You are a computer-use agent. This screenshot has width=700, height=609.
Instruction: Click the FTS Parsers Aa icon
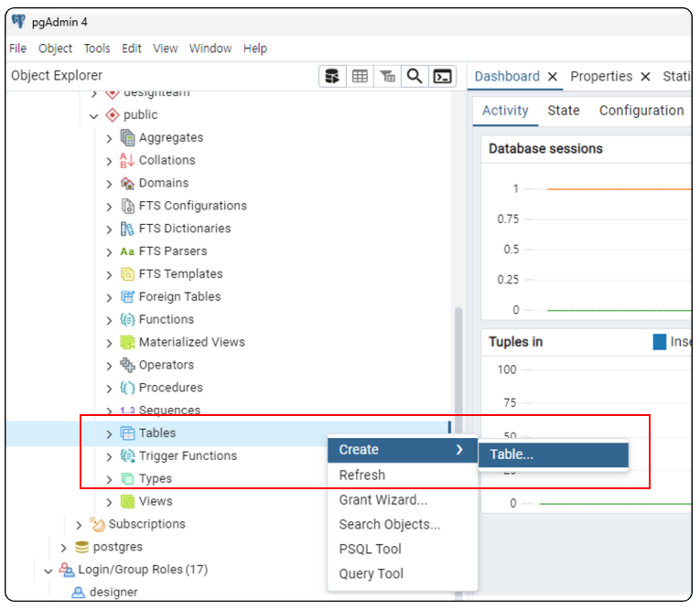127,251
